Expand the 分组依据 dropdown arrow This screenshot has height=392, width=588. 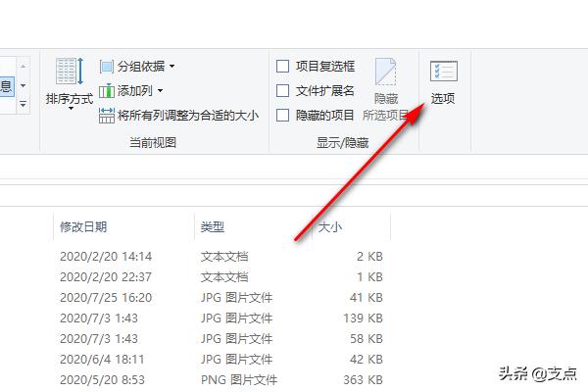point(171,67)
